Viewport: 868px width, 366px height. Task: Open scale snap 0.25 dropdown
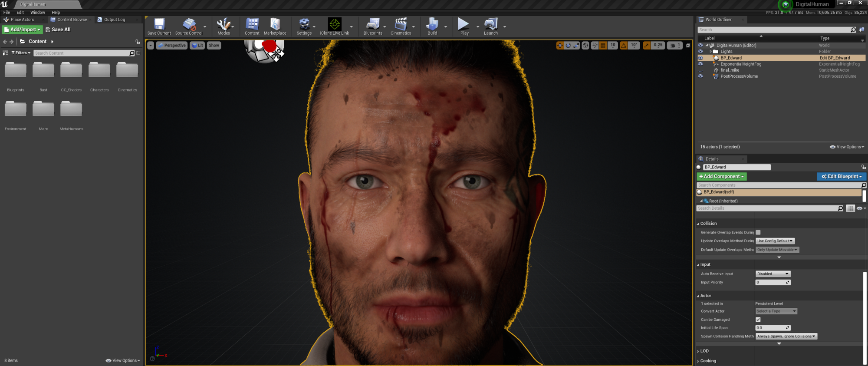click(x=658, y=45)
